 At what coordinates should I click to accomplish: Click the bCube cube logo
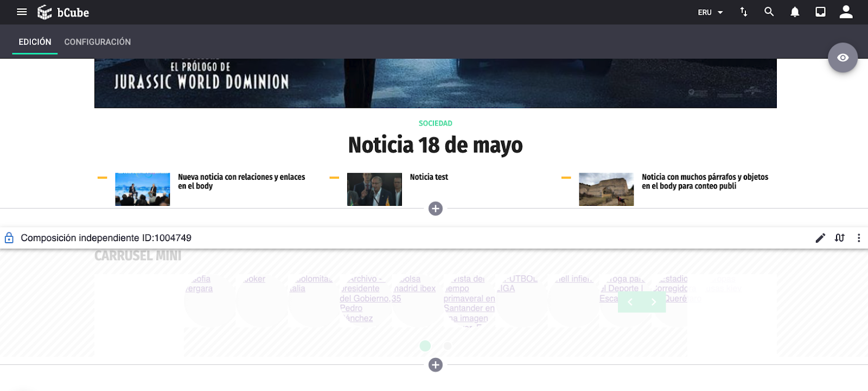pos(44,12)
